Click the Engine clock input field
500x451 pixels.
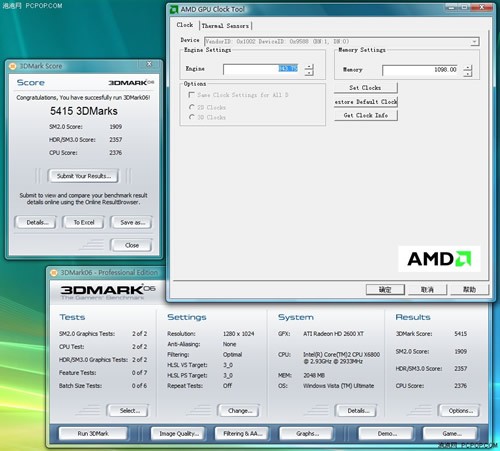[261, 69]
